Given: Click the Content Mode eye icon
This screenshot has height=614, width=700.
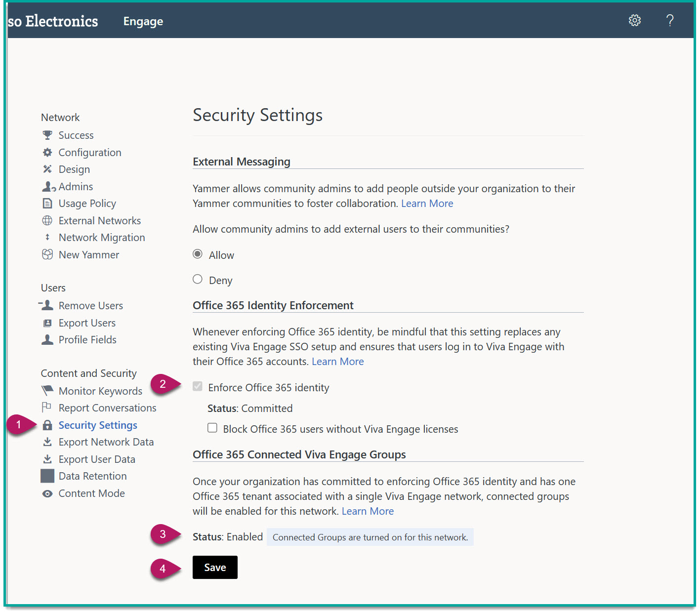Looking at the screenshot, I should coord(47,493).
